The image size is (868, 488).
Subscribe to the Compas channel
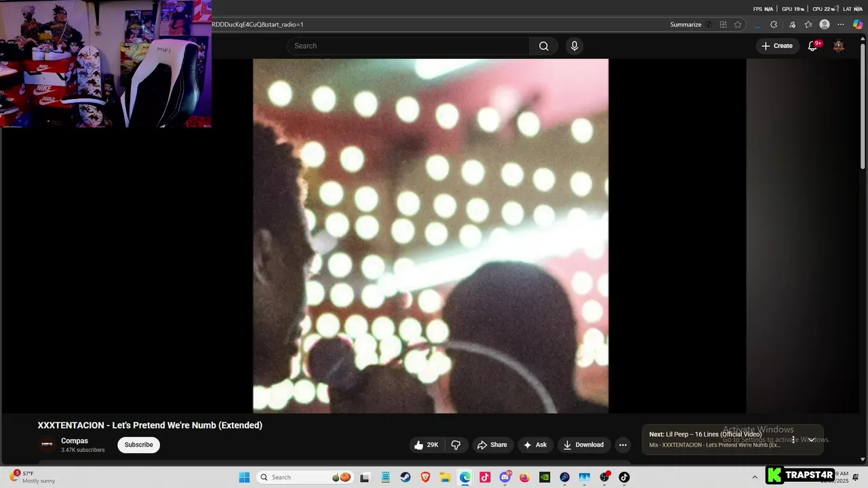pos(138,445)
